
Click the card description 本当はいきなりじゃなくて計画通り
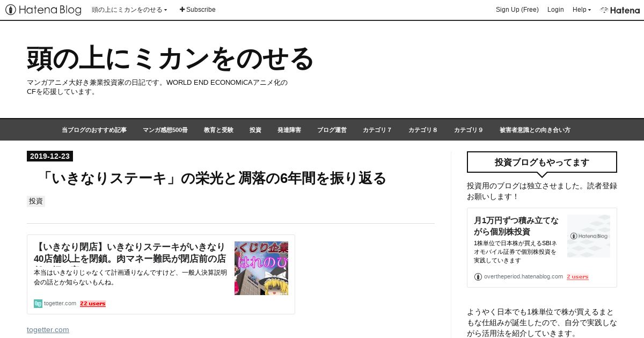[x=130, y=277]
